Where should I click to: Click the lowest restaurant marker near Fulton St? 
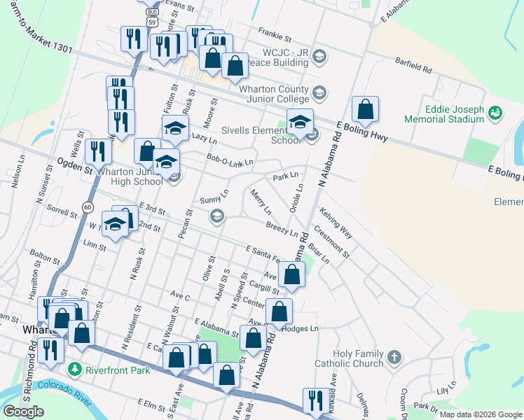pyautogui.click(x=122, y=122)
